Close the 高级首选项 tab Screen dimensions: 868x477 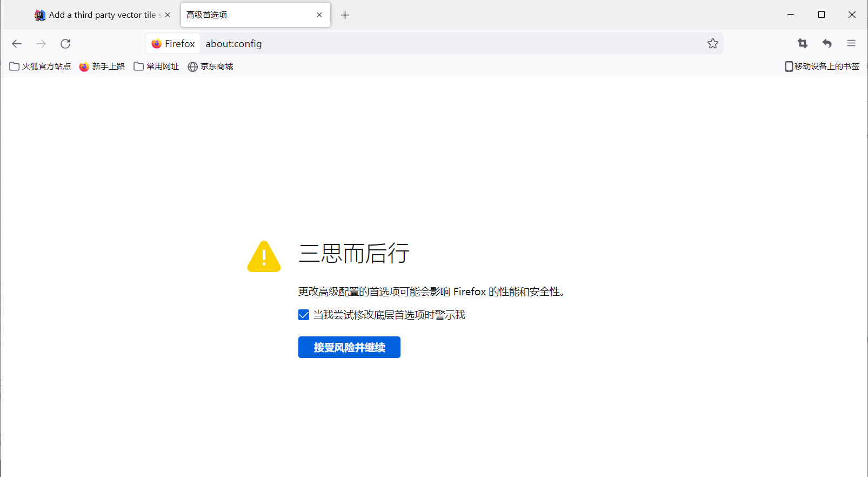319,15
